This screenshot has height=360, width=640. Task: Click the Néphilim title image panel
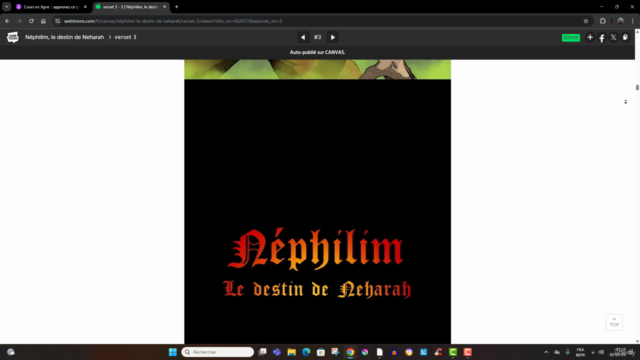coord(318,211)
